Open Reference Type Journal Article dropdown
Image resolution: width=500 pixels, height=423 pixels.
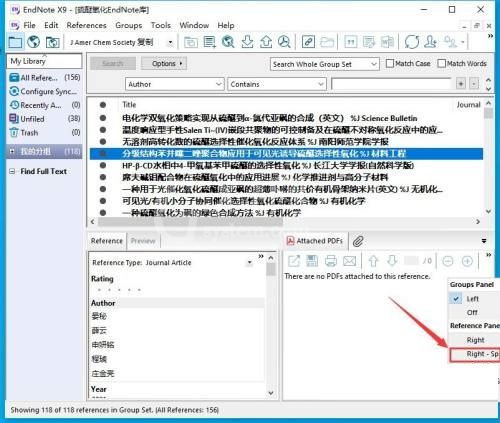coord(250,263)
